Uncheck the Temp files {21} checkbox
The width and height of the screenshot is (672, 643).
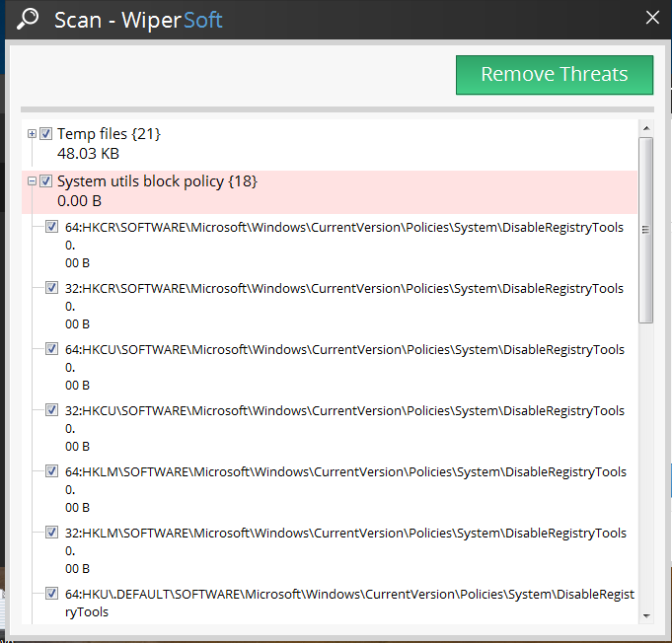[45, 134]
